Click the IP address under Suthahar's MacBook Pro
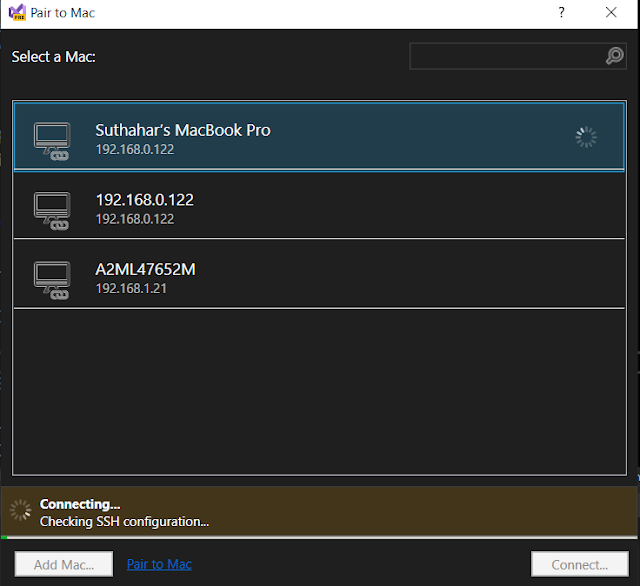Image resolution: width=640 pixels, height=586 pixels. pos(135,149)
